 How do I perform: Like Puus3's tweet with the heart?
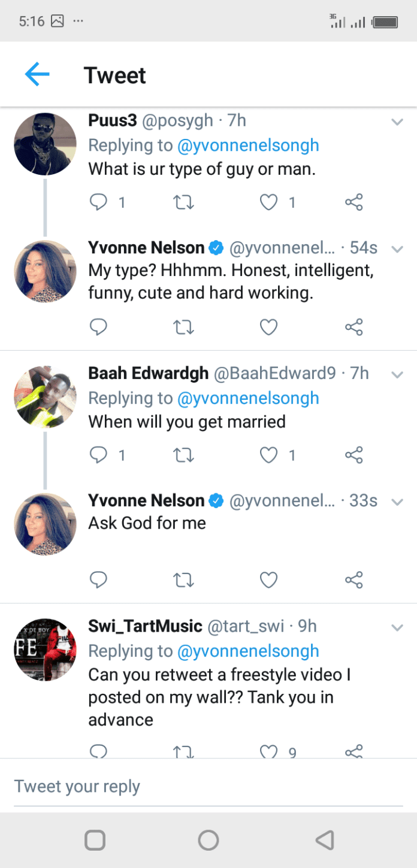(269, 203)
